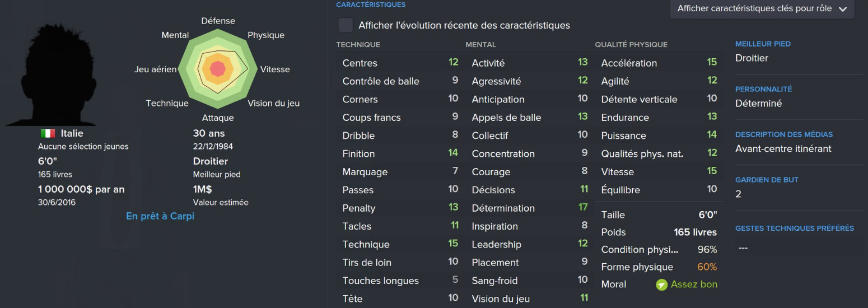Click the attribute polygon radar chart
Screen dimensions: 868x308
218,69
